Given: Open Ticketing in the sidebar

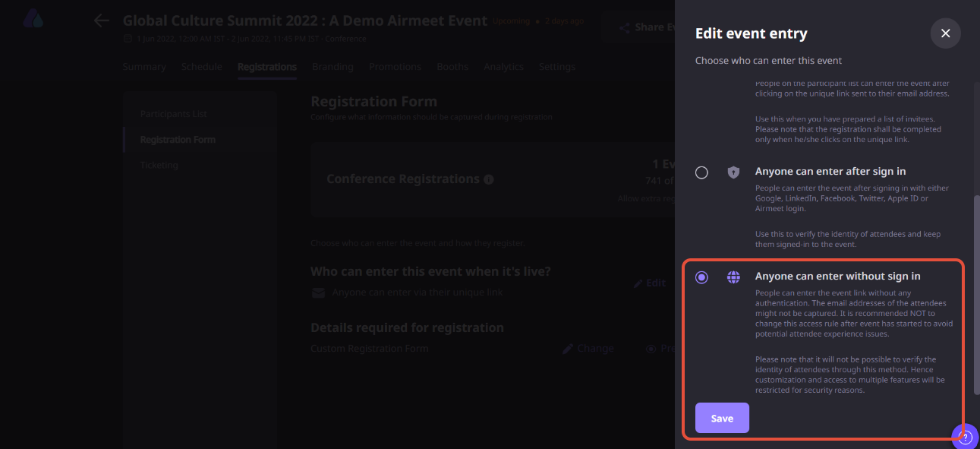Looking at the screenshot, I should coord(159,165).
